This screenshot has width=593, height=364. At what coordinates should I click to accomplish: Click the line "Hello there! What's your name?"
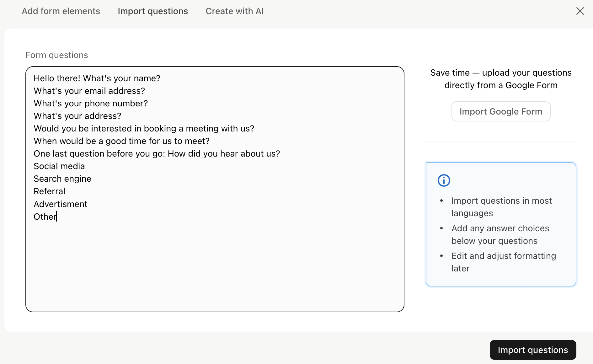click(97, 78)
